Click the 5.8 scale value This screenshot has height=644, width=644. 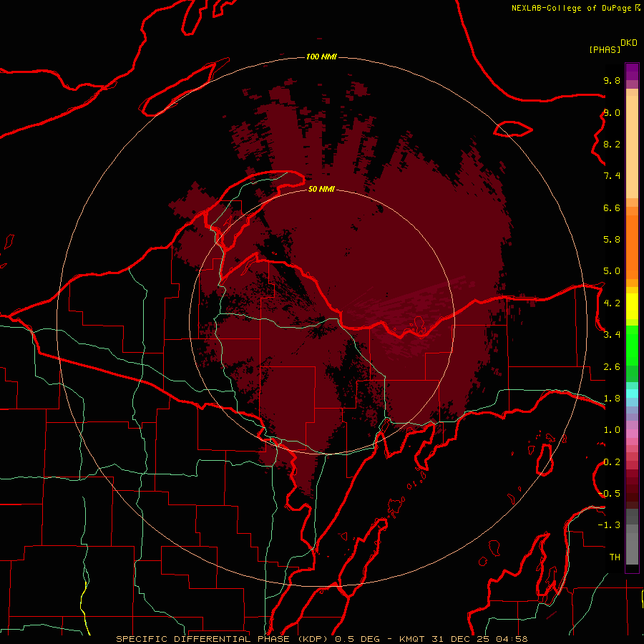pos(612,240)
